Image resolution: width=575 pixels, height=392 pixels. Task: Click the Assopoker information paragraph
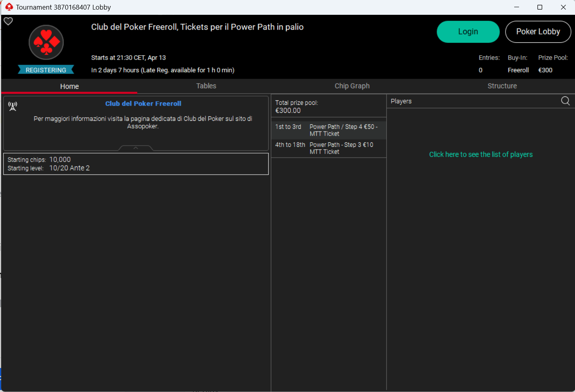[x=143, y=122]
